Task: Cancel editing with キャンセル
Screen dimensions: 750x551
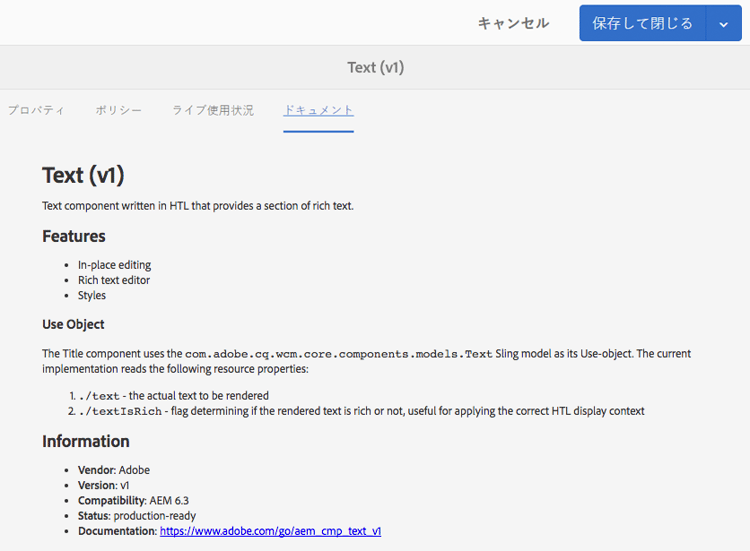Action: click(x=513, y=23)
